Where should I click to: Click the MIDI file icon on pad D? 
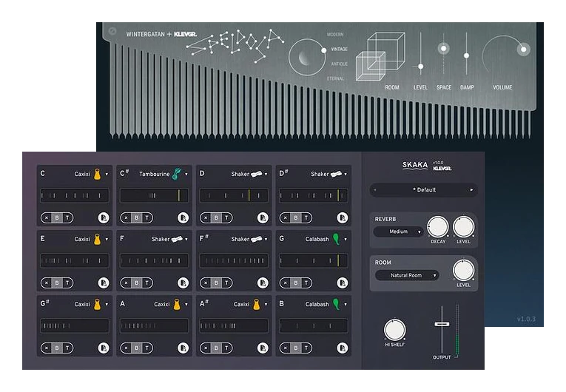pos(263,217)
